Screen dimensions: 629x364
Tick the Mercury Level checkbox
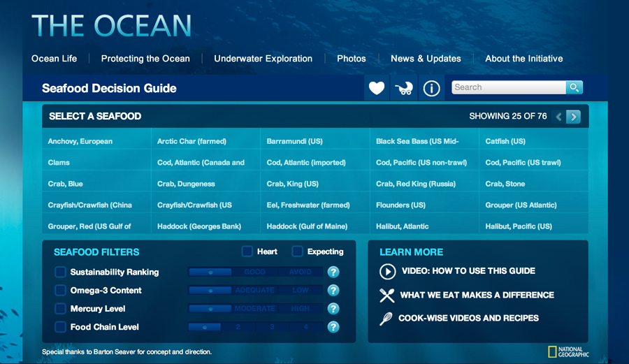61,309
